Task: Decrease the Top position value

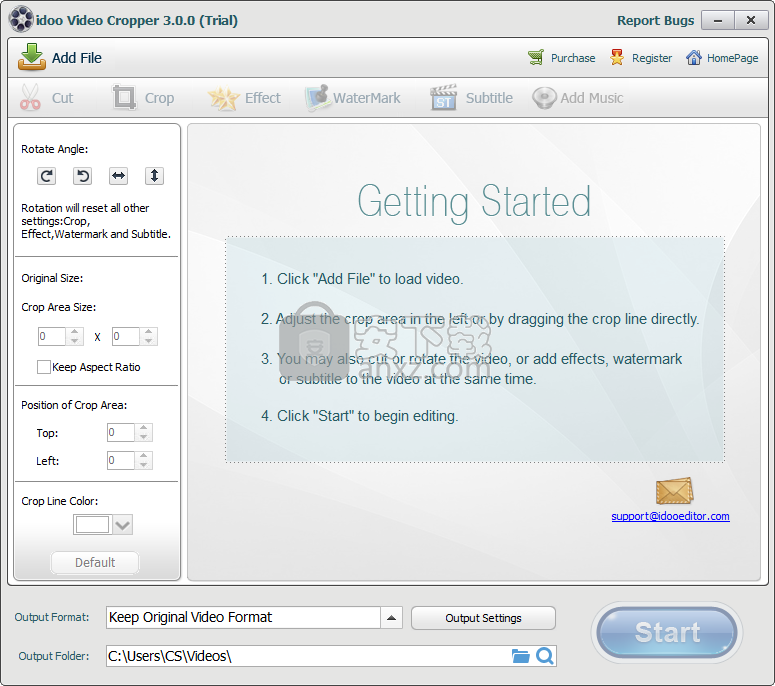Action: (x=143, y=437)
